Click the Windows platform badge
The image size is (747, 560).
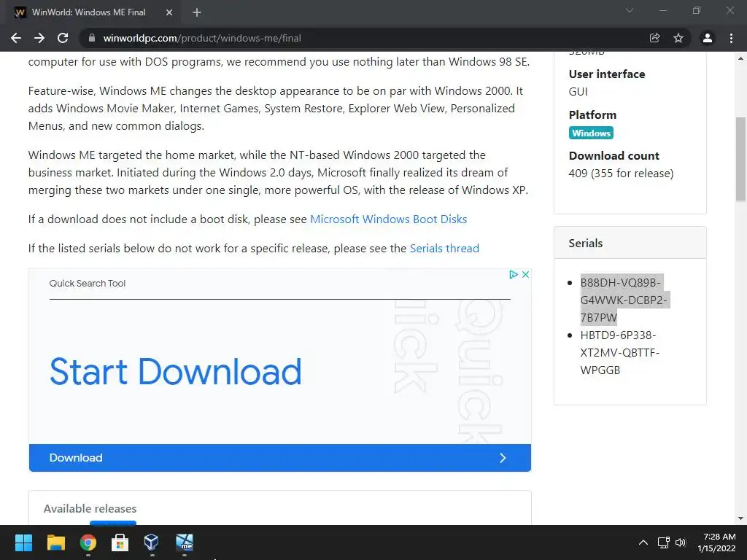point(591,133)
